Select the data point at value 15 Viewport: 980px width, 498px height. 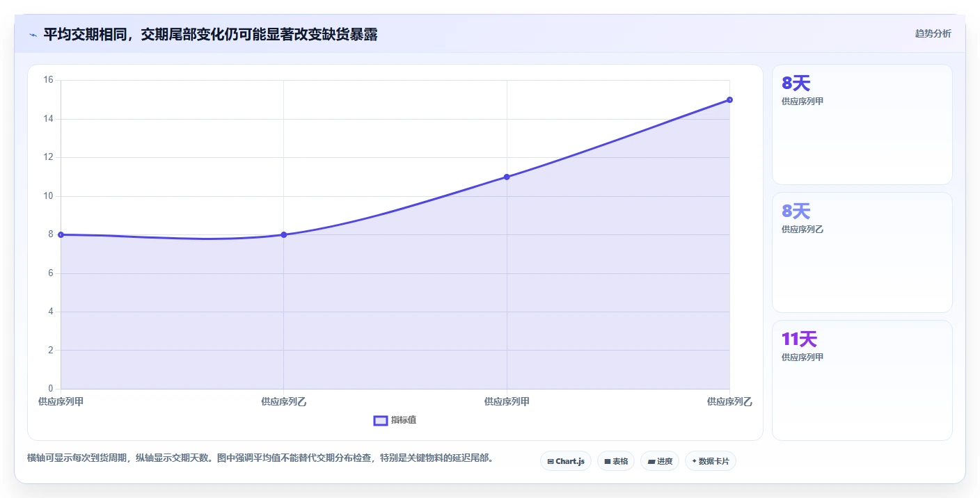[x=729, y=99]
